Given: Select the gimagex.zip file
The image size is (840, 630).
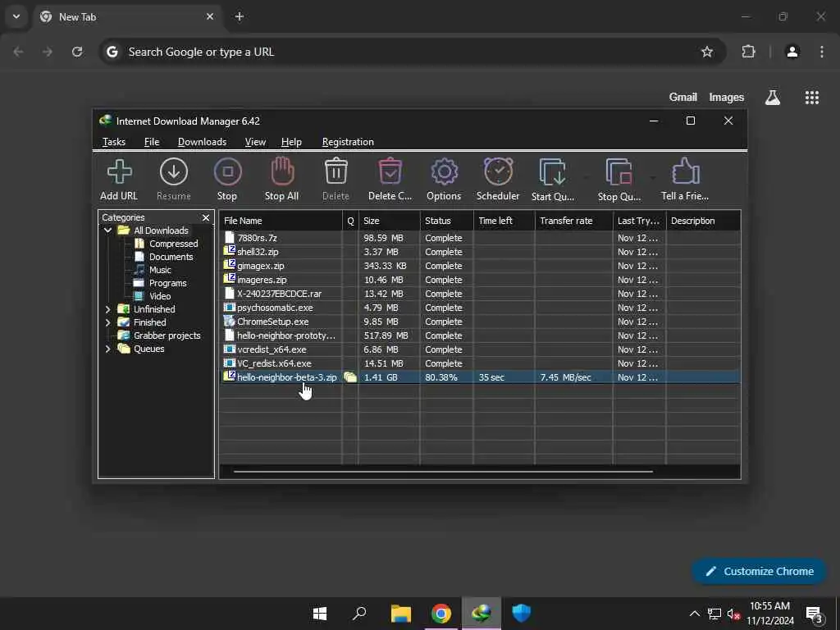Looking at the screenshot, I should pos(260,266).
